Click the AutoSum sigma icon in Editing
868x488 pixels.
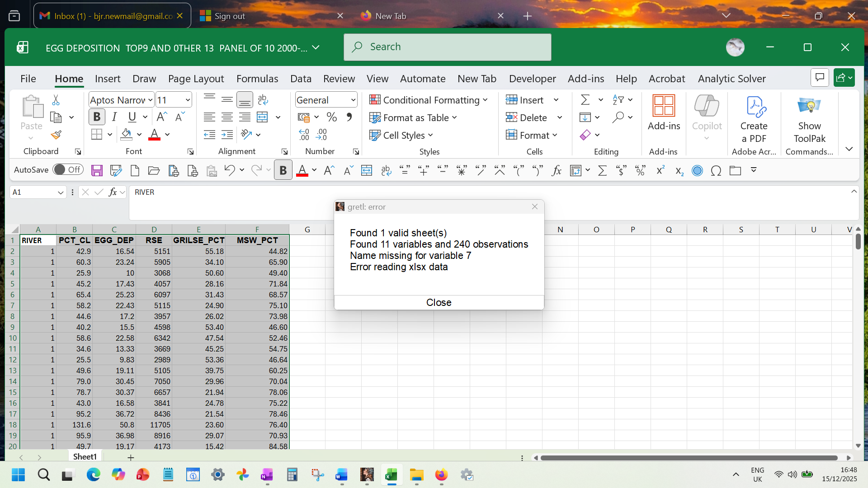585,100
